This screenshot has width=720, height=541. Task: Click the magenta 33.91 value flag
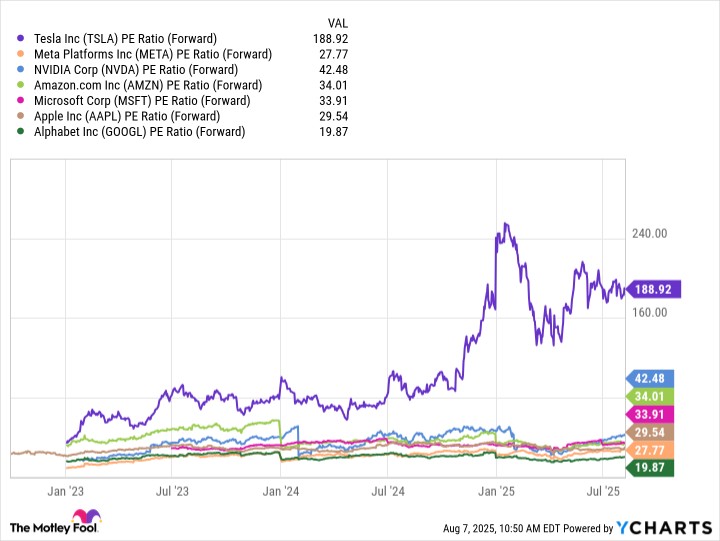(x=650, y=414)
